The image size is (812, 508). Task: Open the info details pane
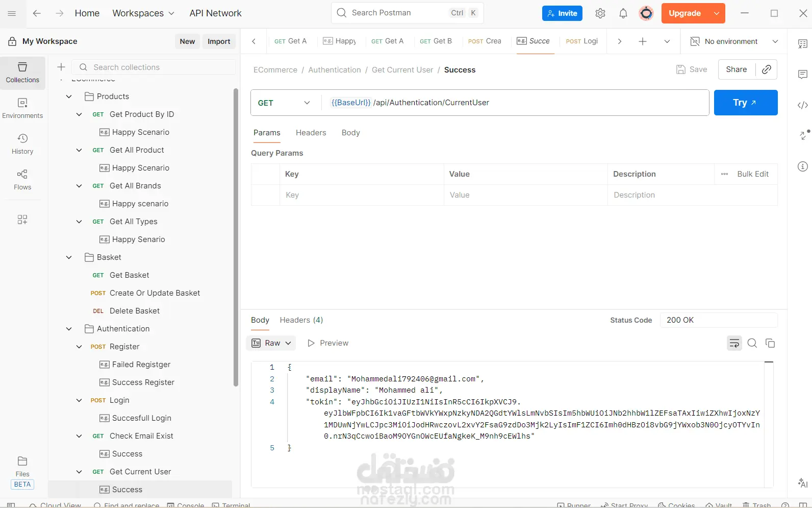tap(803, 166)
